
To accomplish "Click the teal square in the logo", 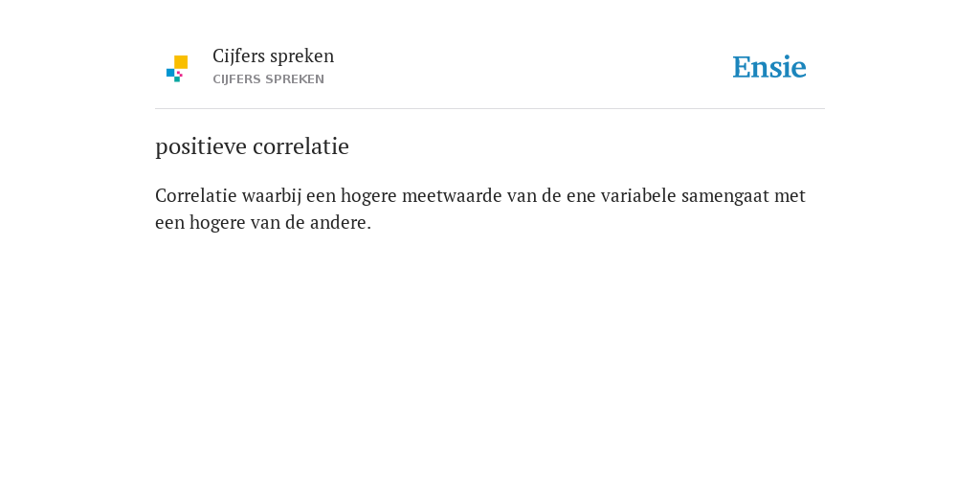I will click(x=177, y=79).
